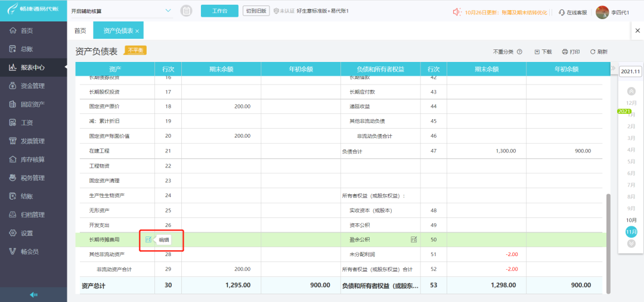644x302 pixels.
Task: Click the 1,295.00 total assets value
Action: tap(238, 285)
